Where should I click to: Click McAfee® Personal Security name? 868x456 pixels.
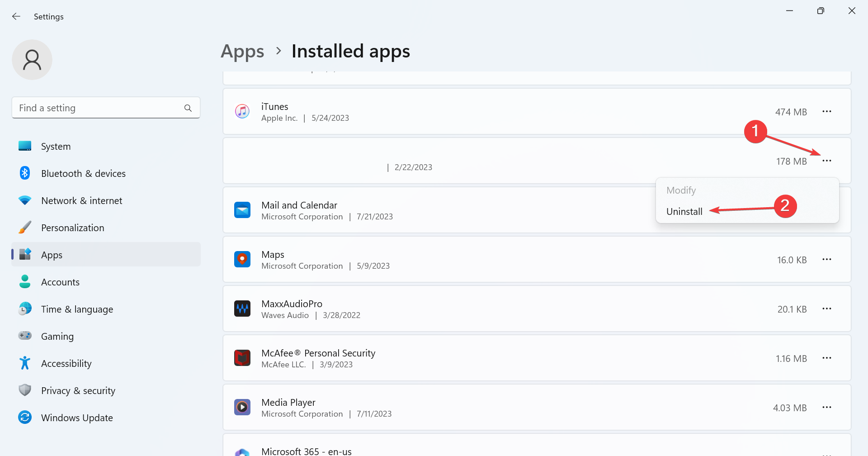(318, 353)
